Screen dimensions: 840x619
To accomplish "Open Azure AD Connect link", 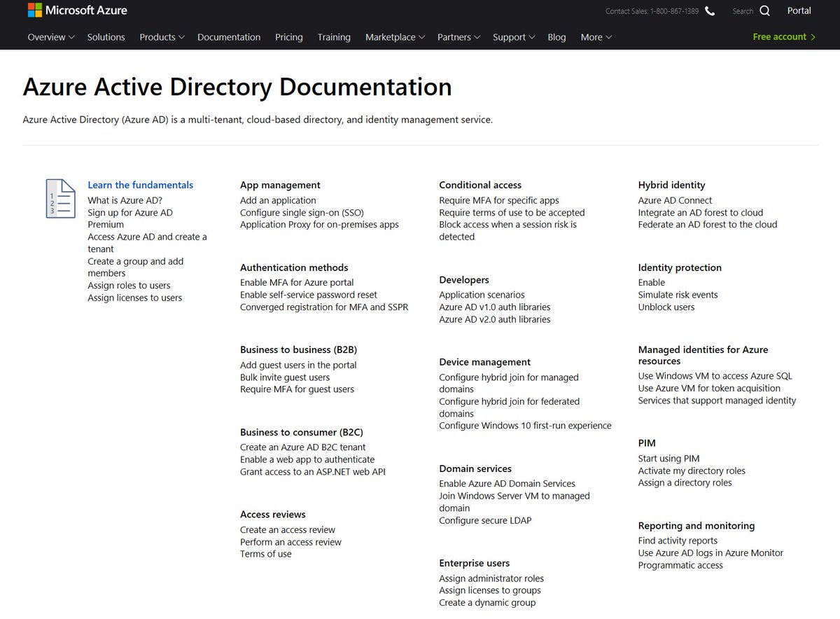I will (x=675, y=200).
